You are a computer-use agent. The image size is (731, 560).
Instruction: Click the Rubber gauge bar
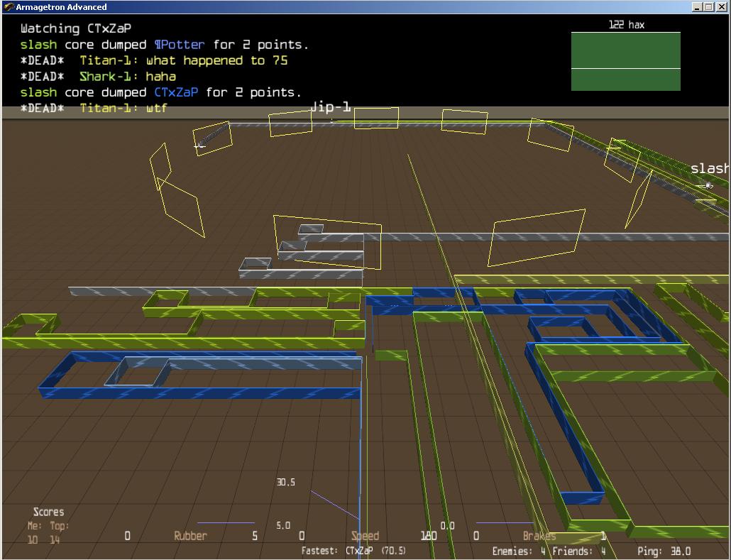point(226,522)
